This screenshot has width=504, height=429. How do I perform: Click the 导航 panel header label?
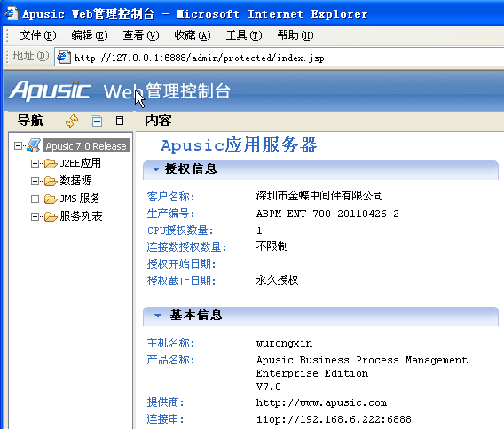coord(30,121)
